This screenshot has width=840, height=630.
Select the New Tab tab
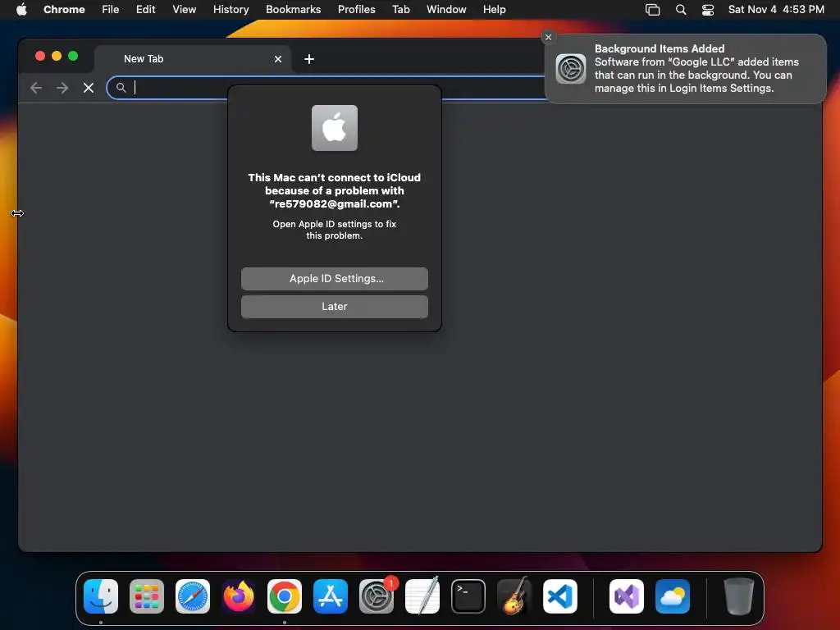192,59
